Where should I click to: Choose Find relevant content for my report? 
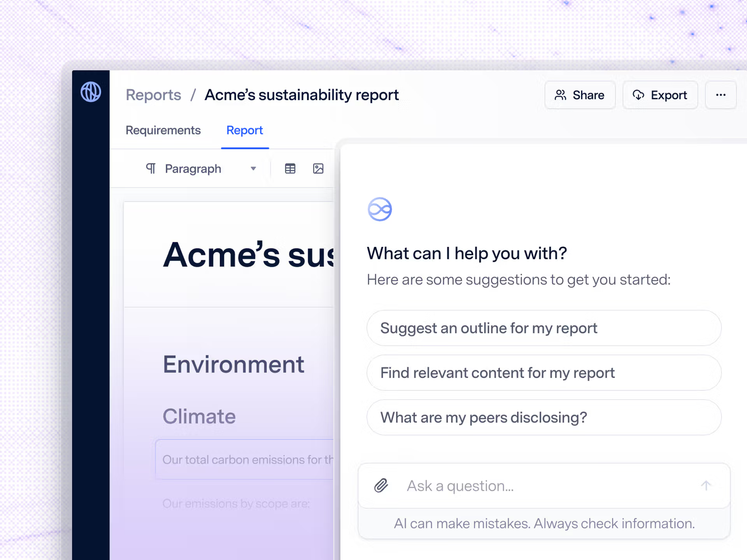coord(544,373)
